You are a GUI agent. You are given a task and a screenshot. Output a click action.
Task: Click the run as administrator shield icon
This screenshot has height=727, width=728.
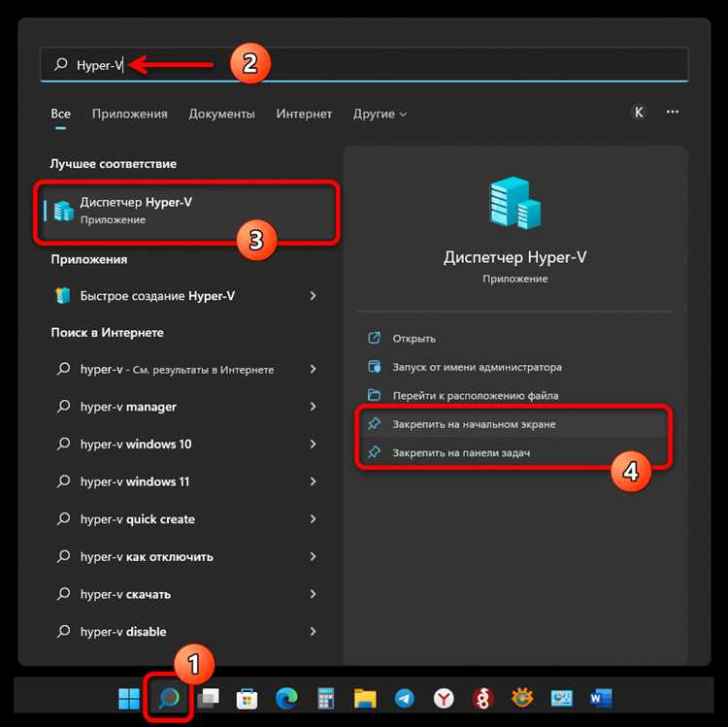375,367
